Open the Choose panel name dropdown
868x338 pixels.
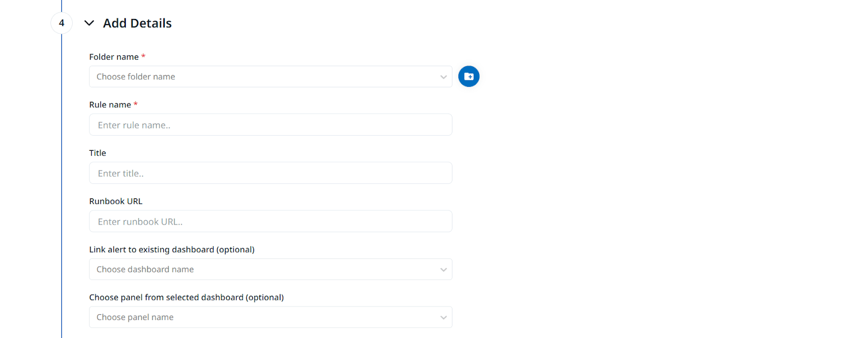271,317
